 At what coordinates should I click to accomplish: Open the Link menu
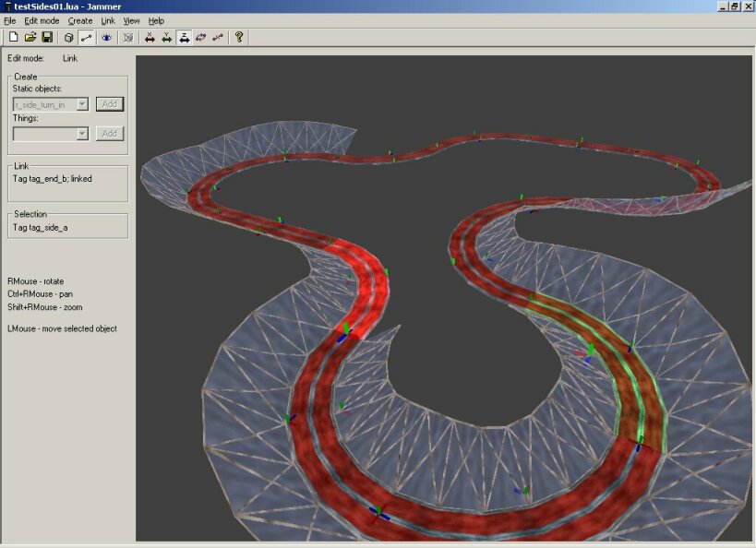tap(108, 20)
